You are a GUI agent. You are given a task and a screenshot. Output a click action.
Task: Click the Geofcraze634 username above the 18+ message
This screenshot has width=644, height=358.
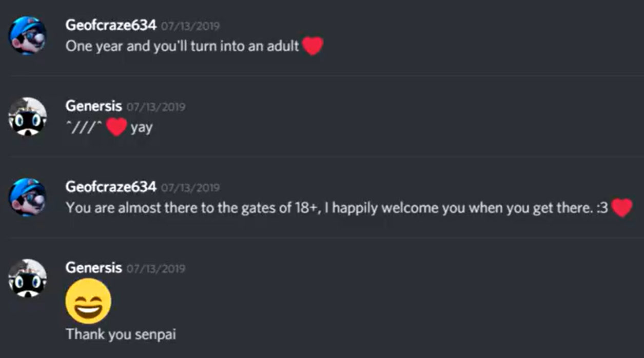[x=111, y=187]
